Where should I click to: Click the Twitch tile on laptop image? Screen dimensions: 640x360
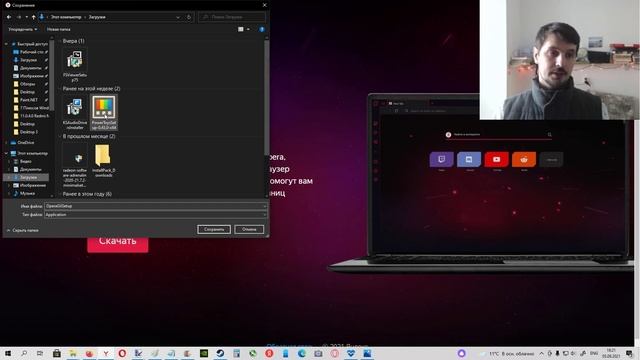(441, 159)
